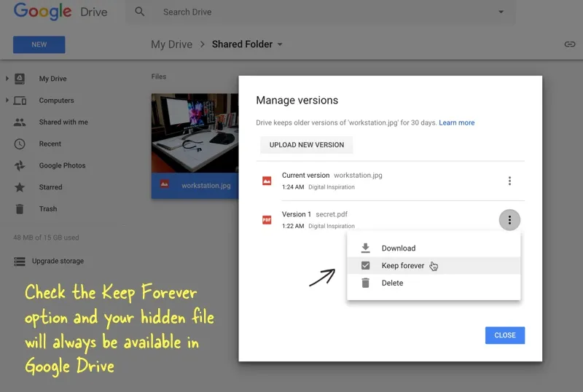The width and height of the screenshot is (583, 392).
Task: Toggle the Keep forever checkbox
Action: point(366,265)
